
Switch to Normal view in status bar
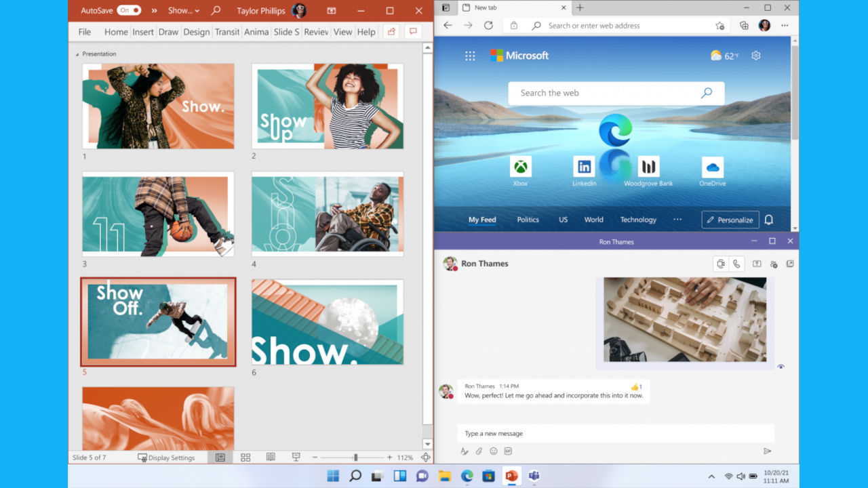tap(220, 457)
